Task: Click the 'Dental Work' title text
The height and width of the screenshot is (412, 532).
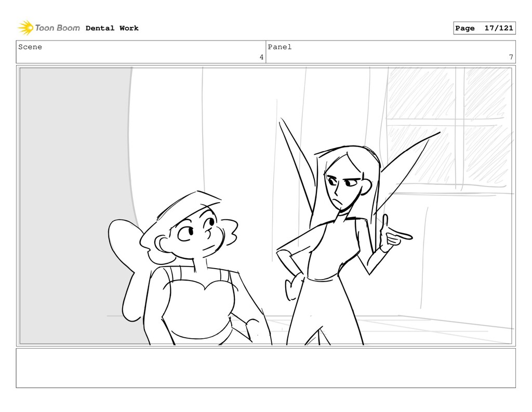Action: click(x=112, y=28)
